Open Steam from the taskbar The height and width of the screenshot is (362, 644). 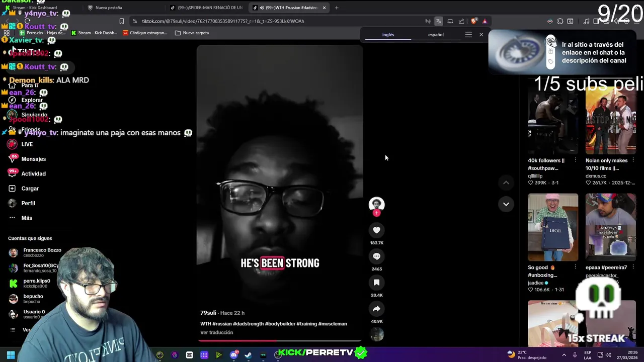point(248,355)
